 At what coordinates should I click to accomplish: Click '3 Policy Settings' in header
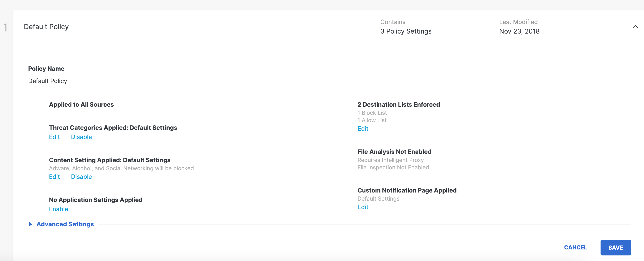tap(406, 31)
